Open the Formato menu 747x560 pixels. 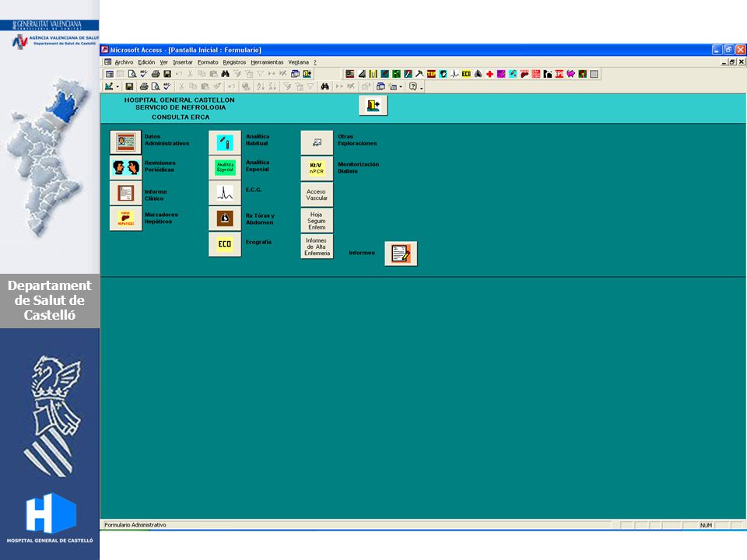click(x=208, y=62)
